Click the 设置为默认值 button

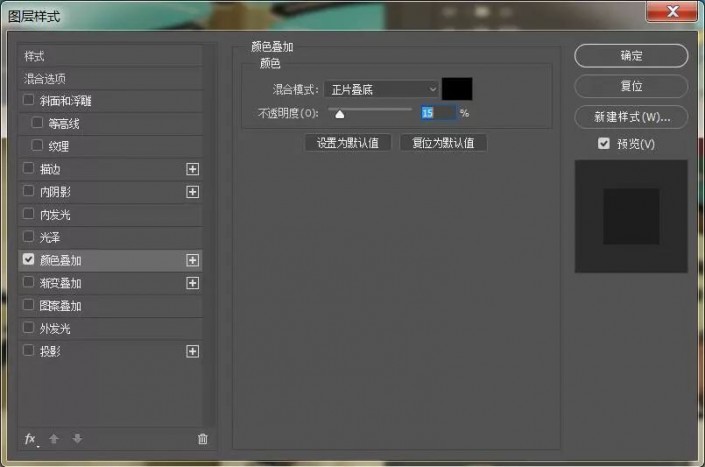348,143
